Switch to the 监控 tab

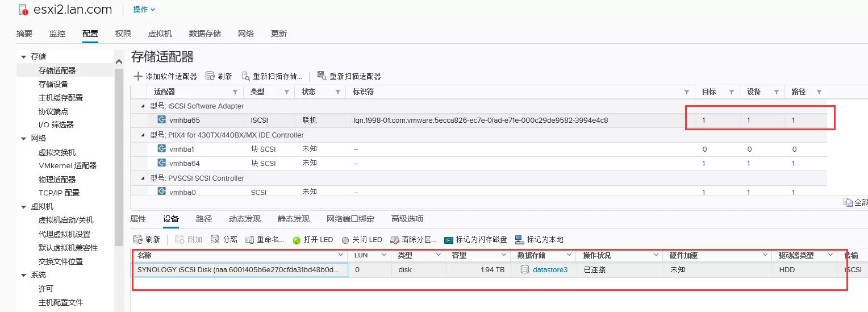pyautogui.click(x=57, y=34)
